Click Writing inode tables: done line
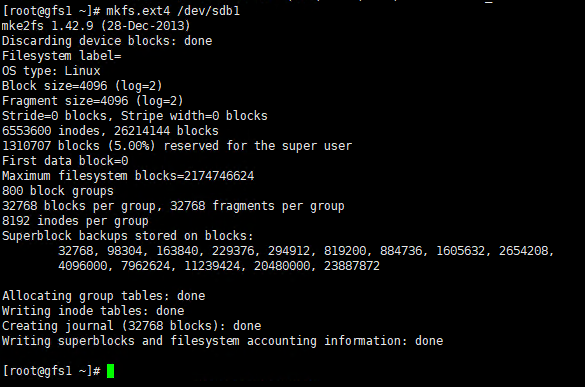The height and width of the screenshot is (387, 585). tap(93, 311)
